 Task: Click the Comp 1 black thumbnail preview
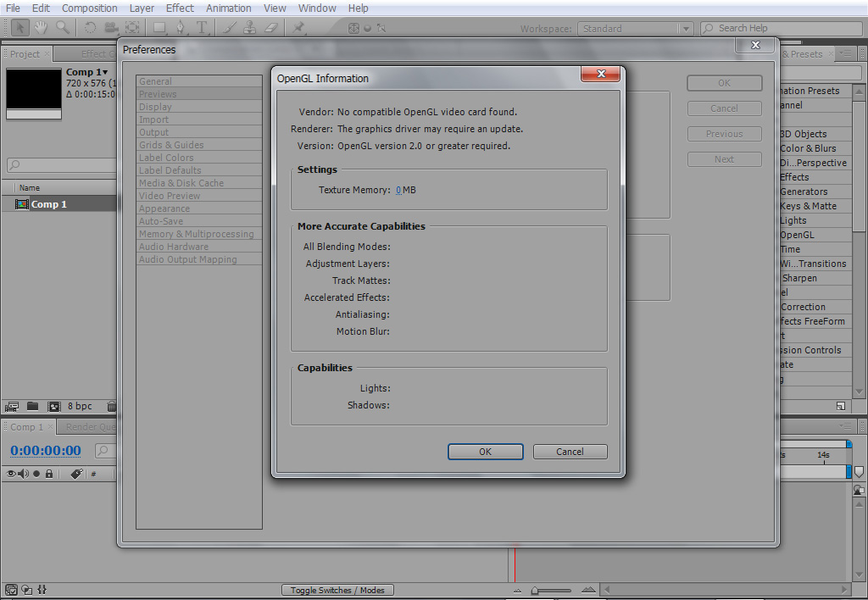34,89
